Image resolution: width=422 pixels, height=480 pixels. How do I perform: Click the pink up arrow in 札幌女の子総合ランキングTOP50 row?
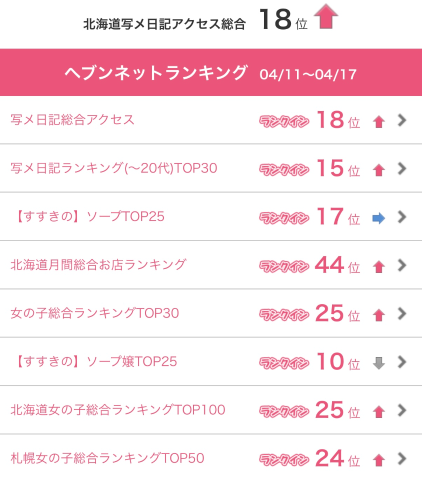pyautogui.click(x=379, y=460)
